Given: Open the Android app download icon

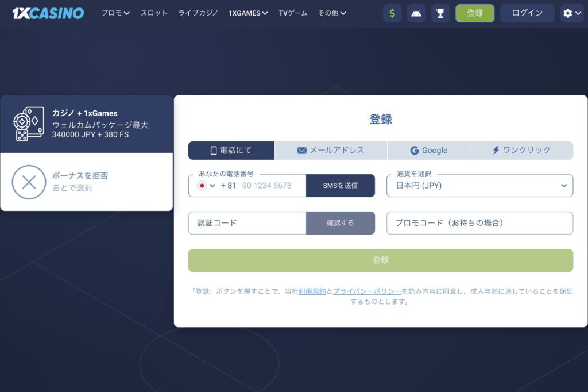Looking at the screenshot, I should pos(416,13).
